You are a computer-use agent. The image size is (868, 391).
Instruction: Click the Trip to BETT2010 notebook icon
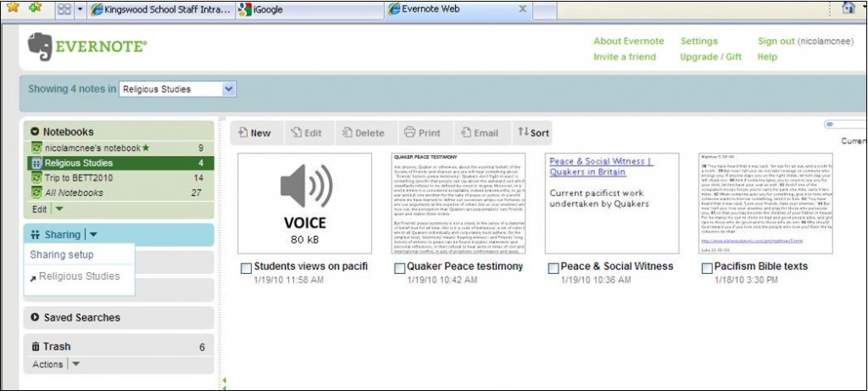(x=36, y=178)
